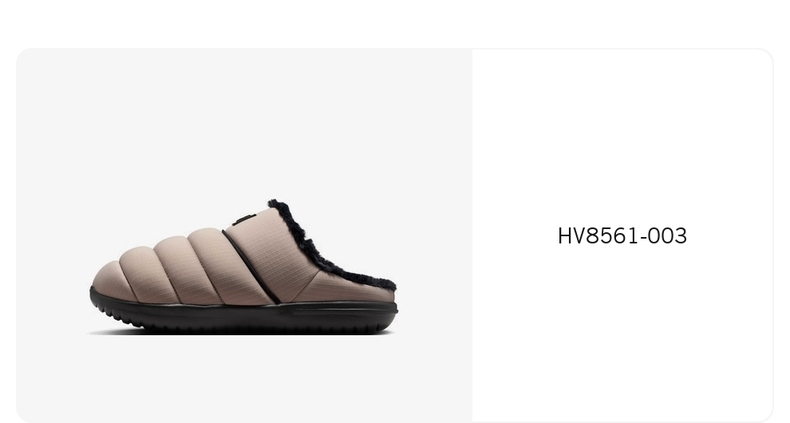Open the beige quilted slipper product image

[244, 266]
